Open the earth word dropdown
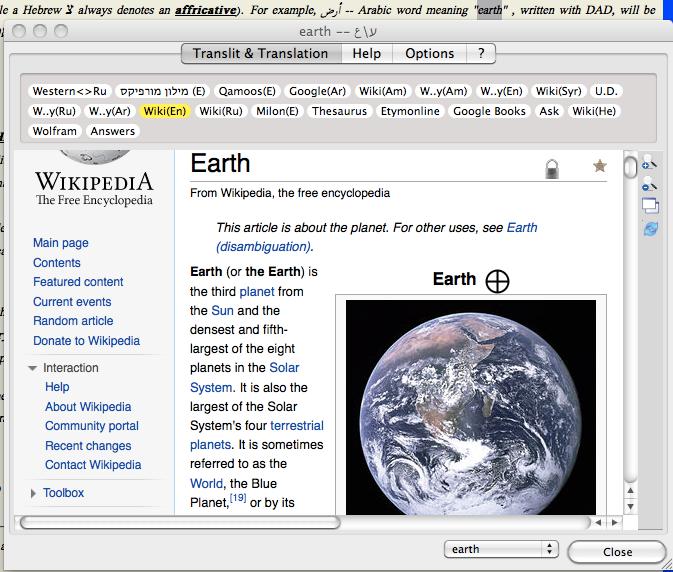The width and height of the screenshot is (673, 572). point(501,549)
